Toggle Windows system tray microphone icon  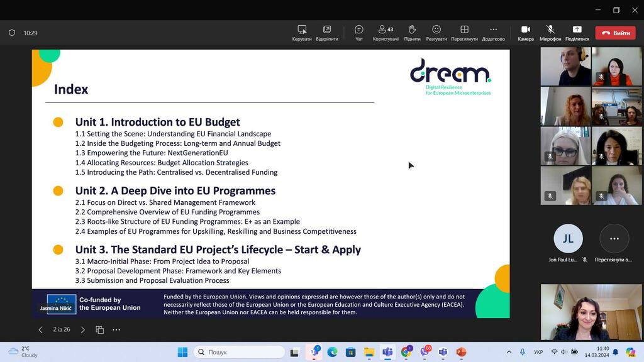coord(522,352)
